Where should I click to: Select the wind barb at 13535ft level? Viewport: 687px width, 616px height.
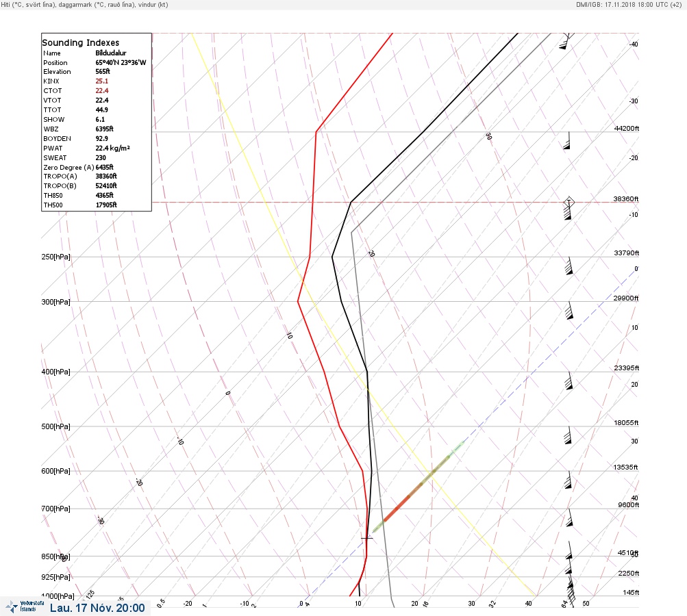point(569,480)
